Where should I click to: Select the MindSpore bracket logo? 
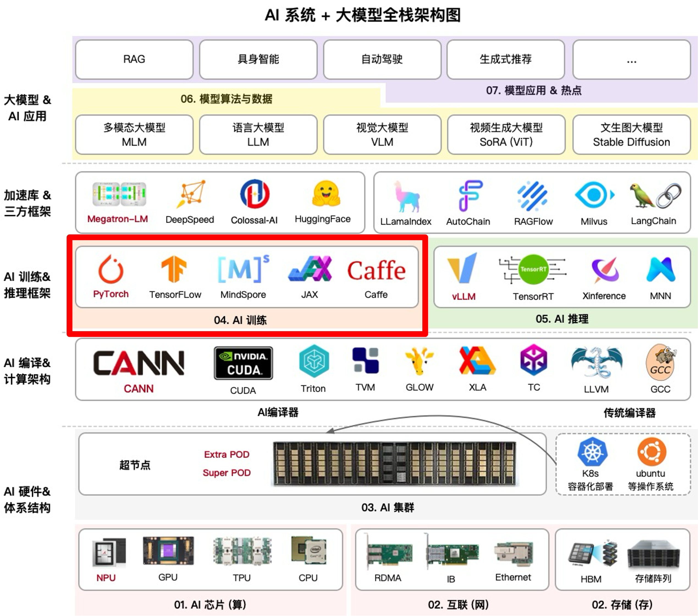pos(243,269)
